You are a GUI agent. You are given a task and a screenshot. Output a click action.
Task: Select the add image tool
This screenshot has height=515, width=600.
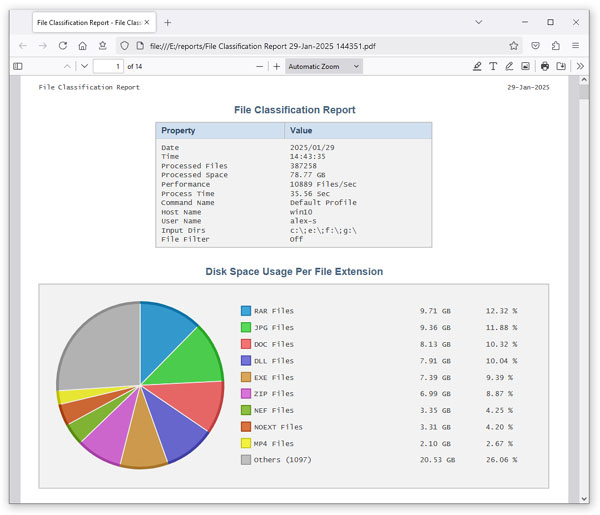(525, 66)
